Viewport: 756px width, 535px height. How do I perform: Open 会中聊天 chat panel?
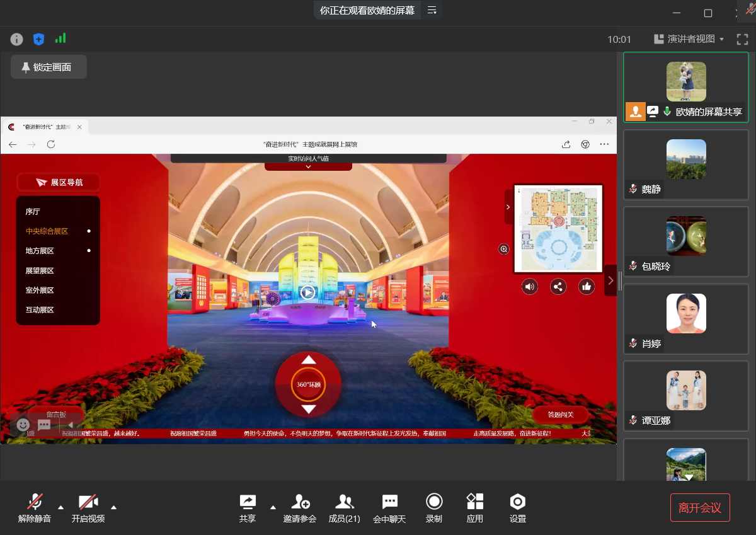click(x=389, y=508)
